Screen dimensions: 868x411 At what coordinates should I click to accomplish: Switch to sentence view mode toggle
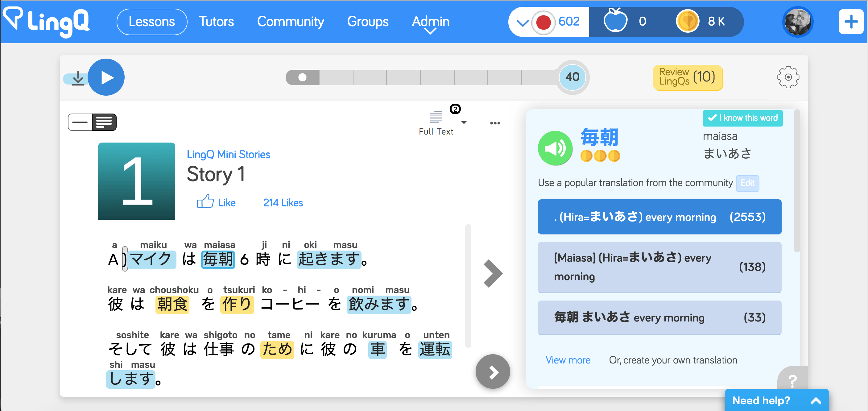[80, 122]
